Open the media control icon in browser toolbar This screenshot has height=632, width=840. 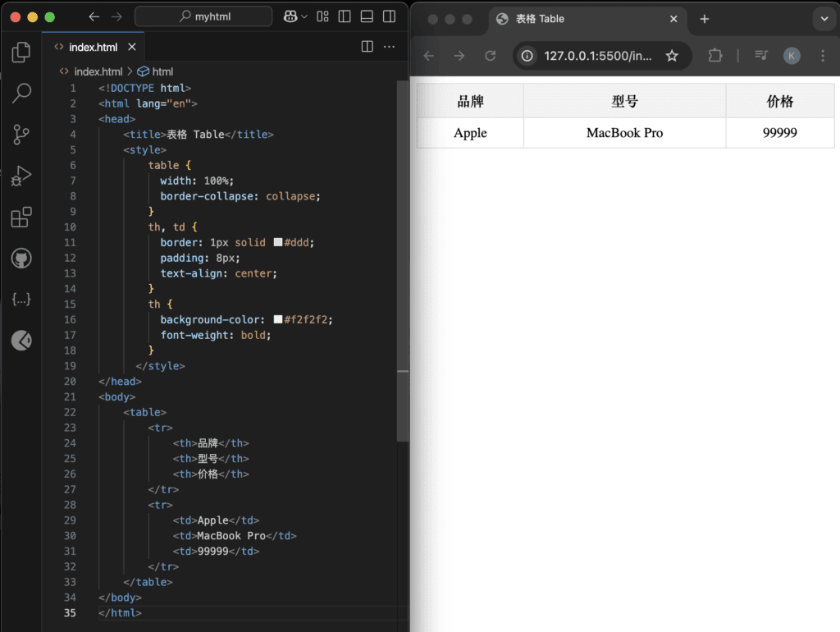coord(760,55)
